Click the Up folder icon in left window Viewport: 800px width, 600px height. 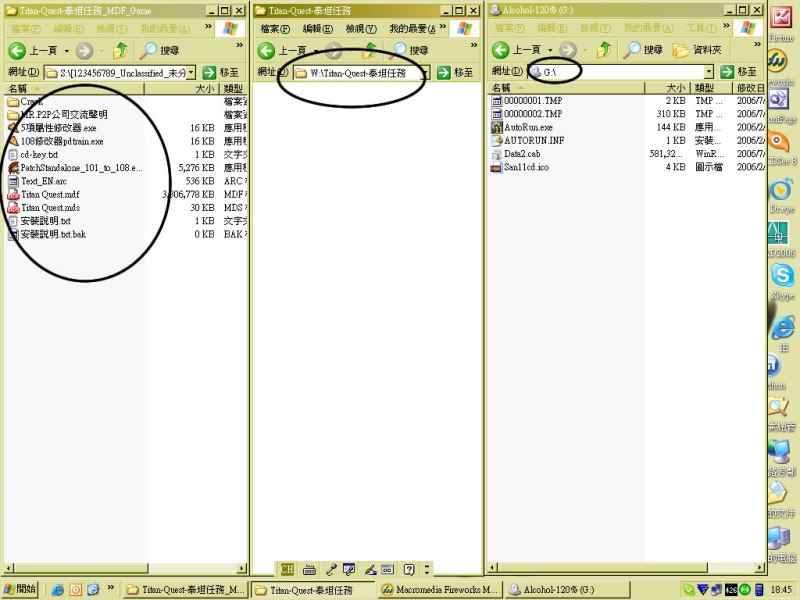[x=120, y=50]
